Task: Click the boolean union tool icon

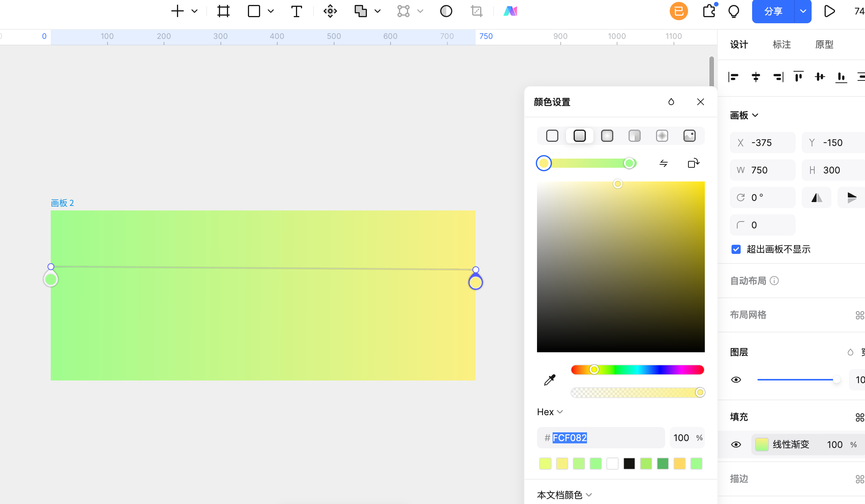Action: pyautogui.click(x=361, y=11)
